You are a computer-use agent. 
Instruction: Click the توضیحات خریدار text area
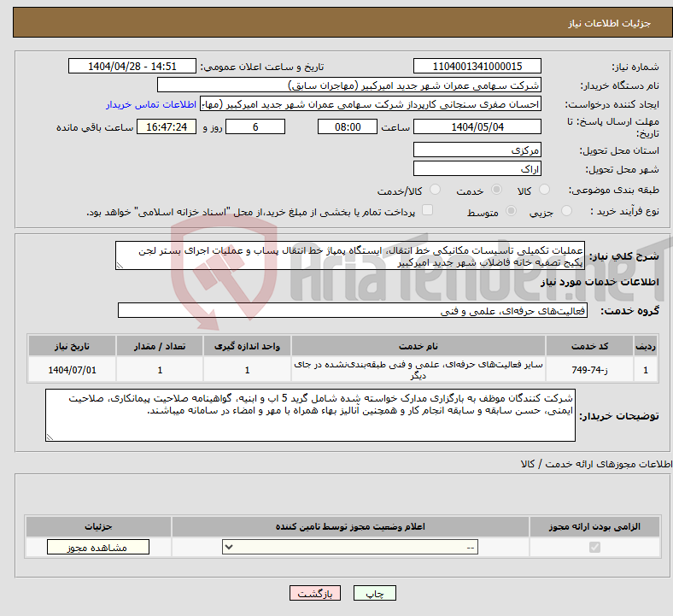[x=310, y=415]
